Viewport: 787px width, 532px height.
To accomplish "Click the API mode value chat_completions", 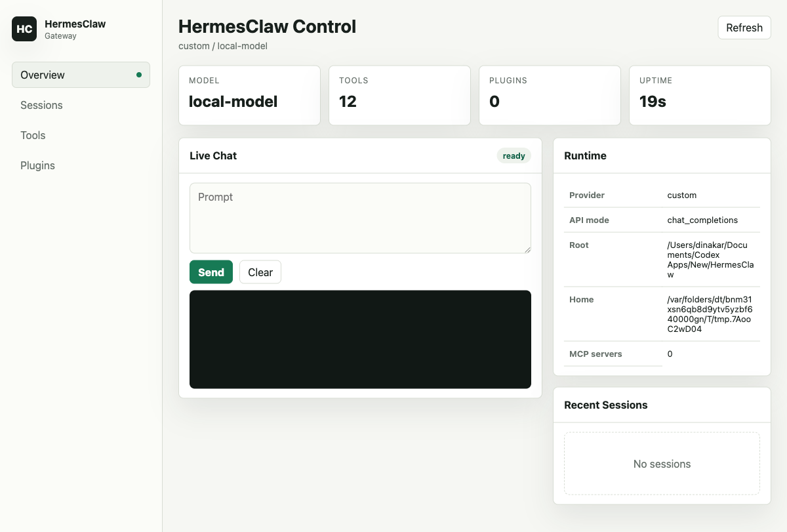I will coord(702,220).
